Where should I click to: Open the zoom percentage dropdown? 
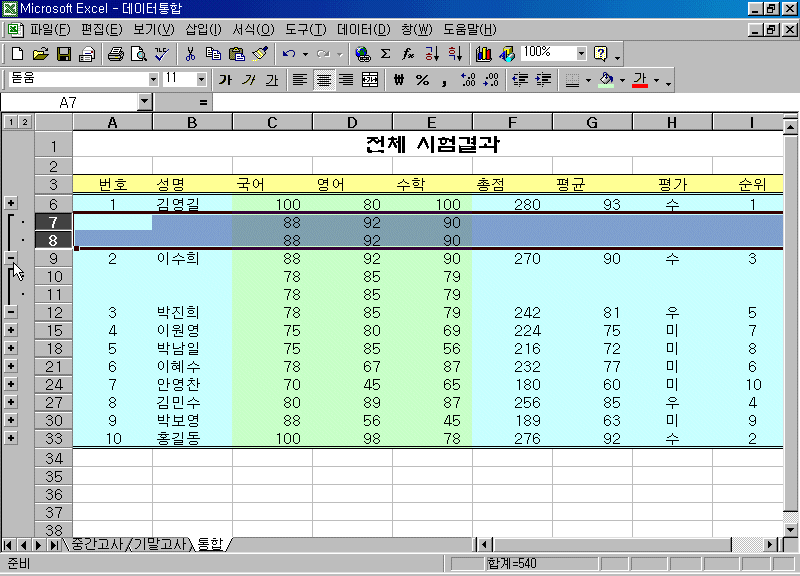tap(581, 53)
